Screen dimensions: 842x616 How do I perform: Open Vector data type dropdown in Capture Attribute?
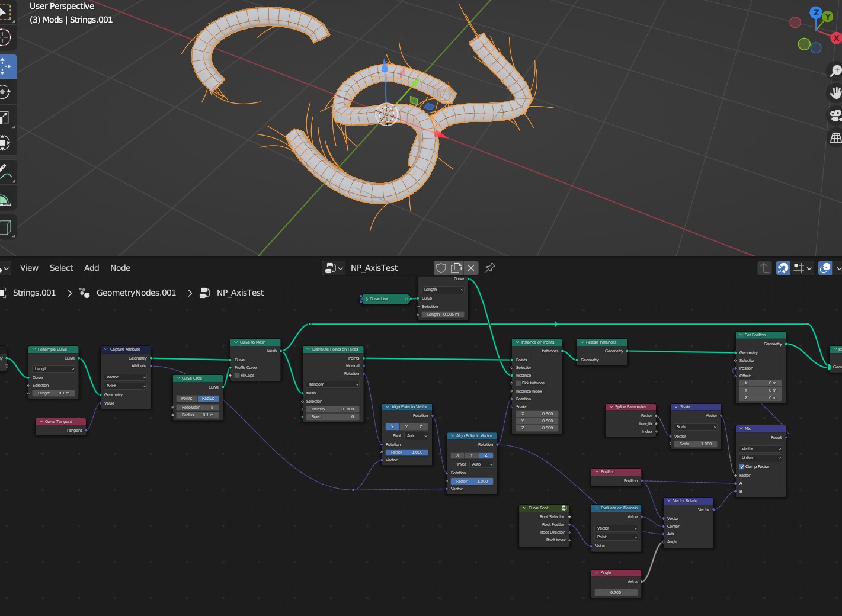click(126, 377)
